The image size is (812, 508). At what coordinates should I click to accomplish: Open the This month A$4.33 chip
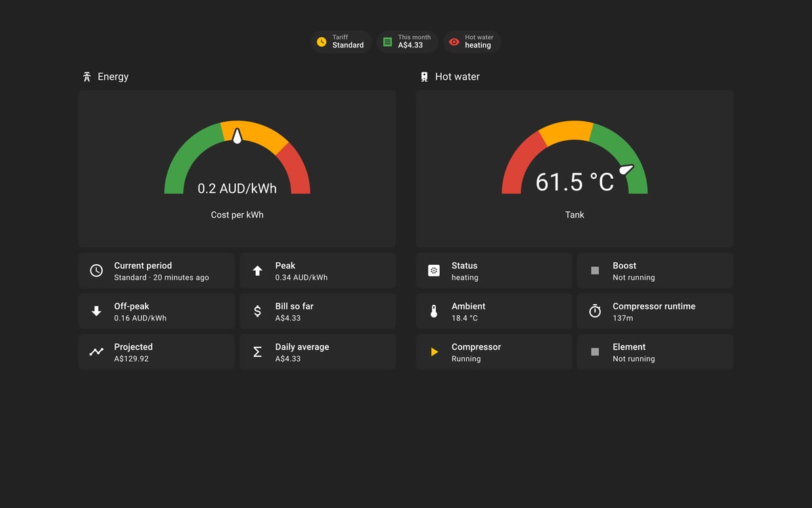coord(408,42)
